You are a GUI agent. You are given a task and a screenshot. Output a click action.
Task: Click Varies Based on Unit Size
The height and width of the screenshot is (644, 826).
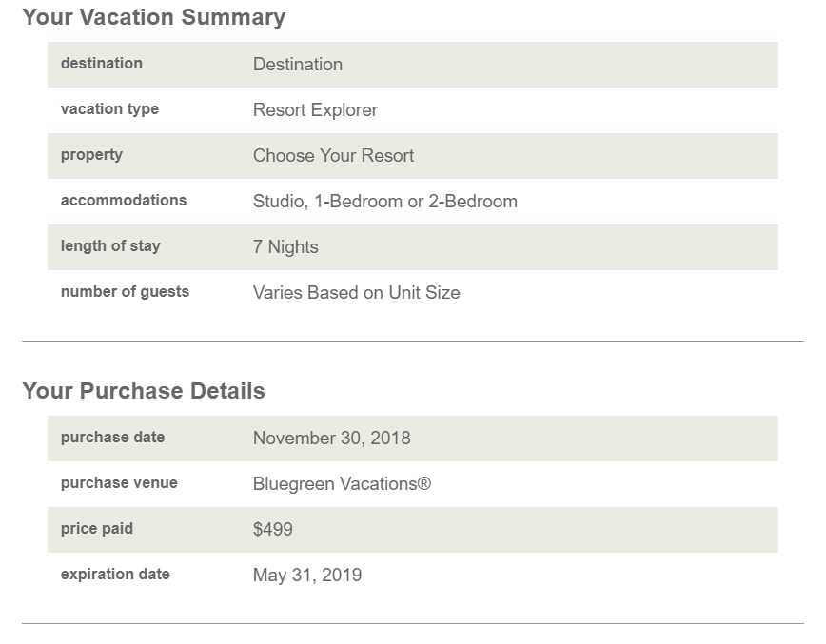(x=357, y=293)
